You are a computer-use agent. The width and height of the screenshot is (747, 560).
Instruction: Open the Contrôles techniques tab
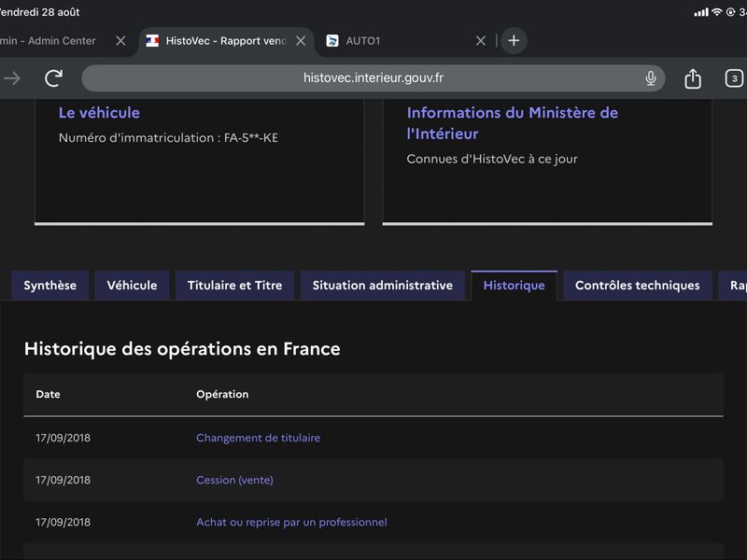click(638, 286)
